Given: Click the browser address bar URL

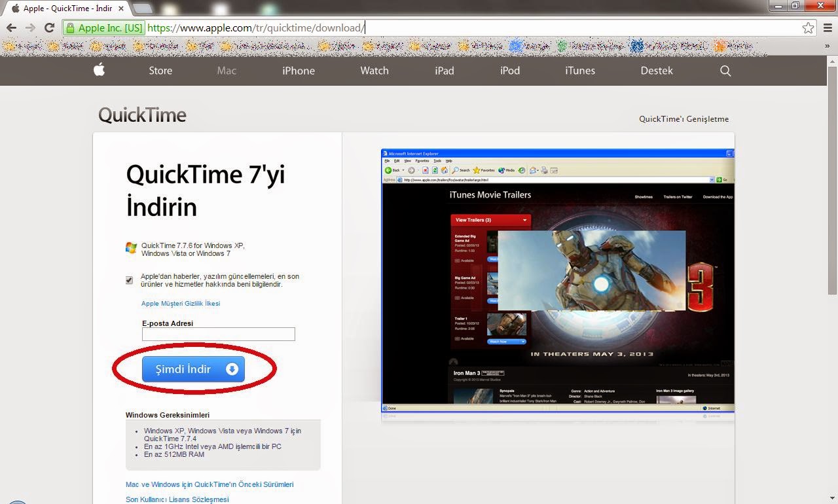Looking at the screenshot, I should (255, 28).
